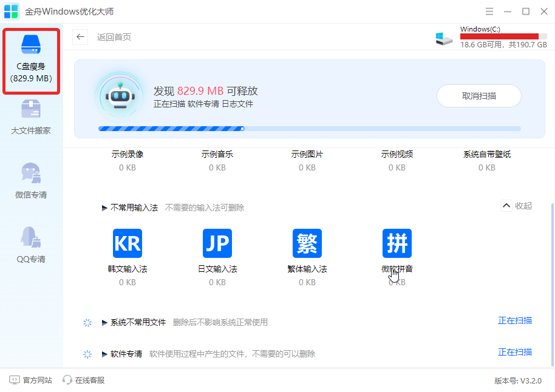
Task: Click the Windows(C:) drive icon
Action: click(x=444, y=39)
